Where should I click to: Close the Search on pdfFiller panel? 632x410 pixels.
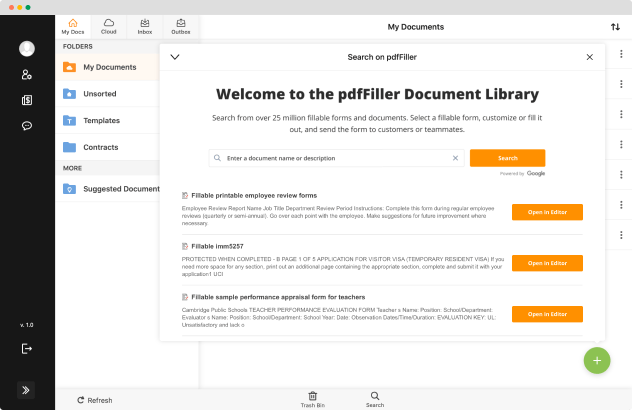(x=590, y=57)
